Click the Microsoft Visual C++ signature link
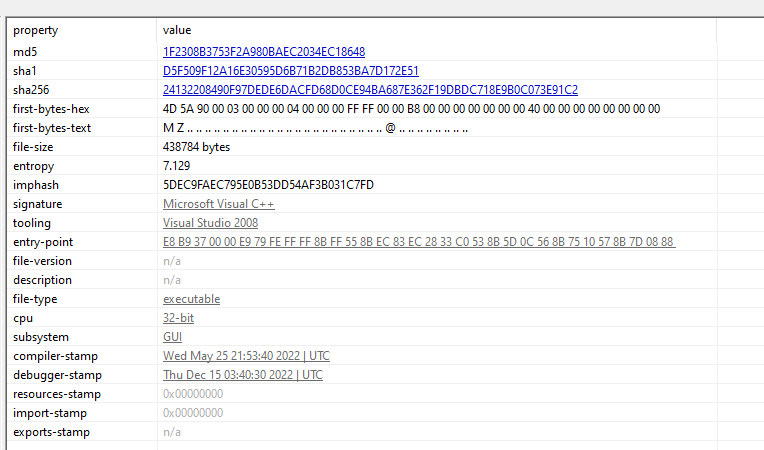Screen dimensions: 764x450 click(218, 203)
